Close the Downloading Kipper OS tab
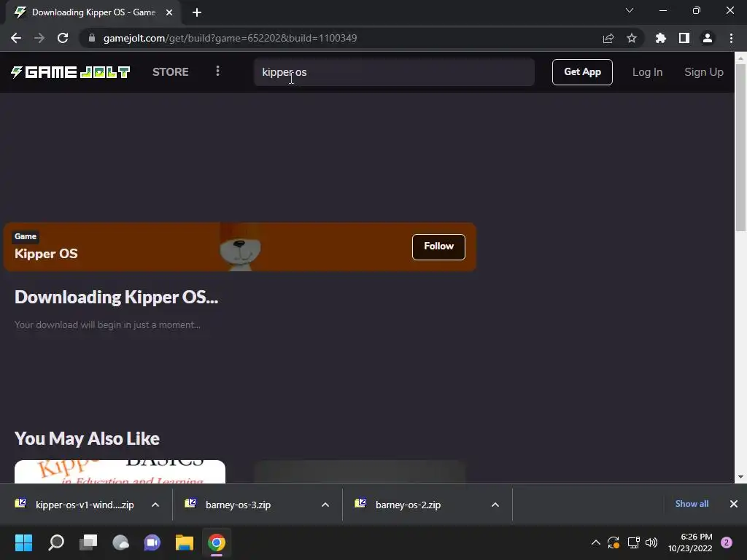 click(169, 12)
